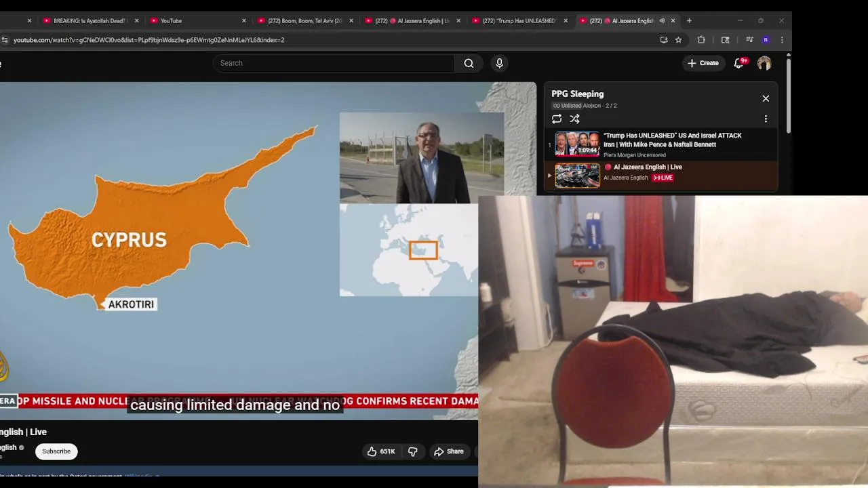Switch to the 'Boom, Boom, Tel Aviv' tab
The height and width of the screenshot is (488, 868).
304,21
